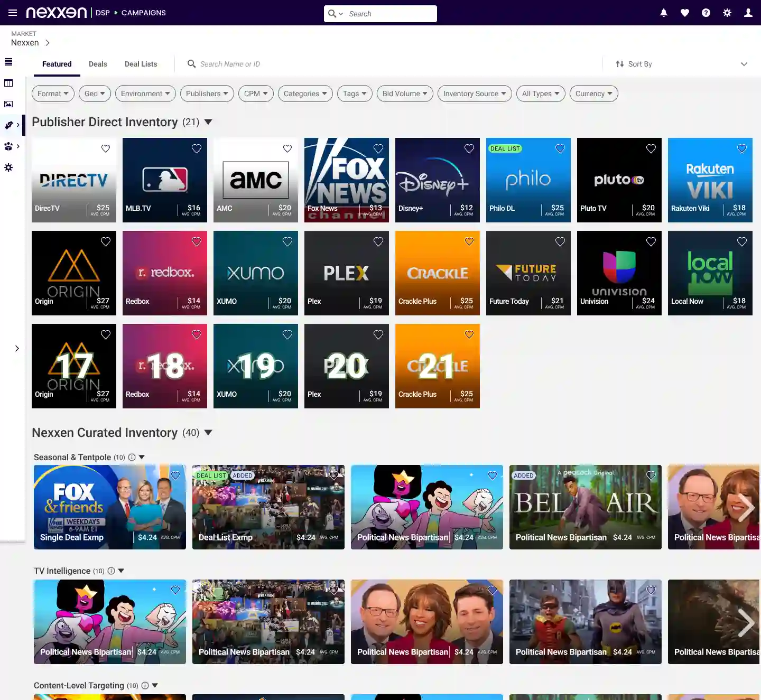Open the Deal Lists tab
The image size is (761, 700).
pos(141,64)
